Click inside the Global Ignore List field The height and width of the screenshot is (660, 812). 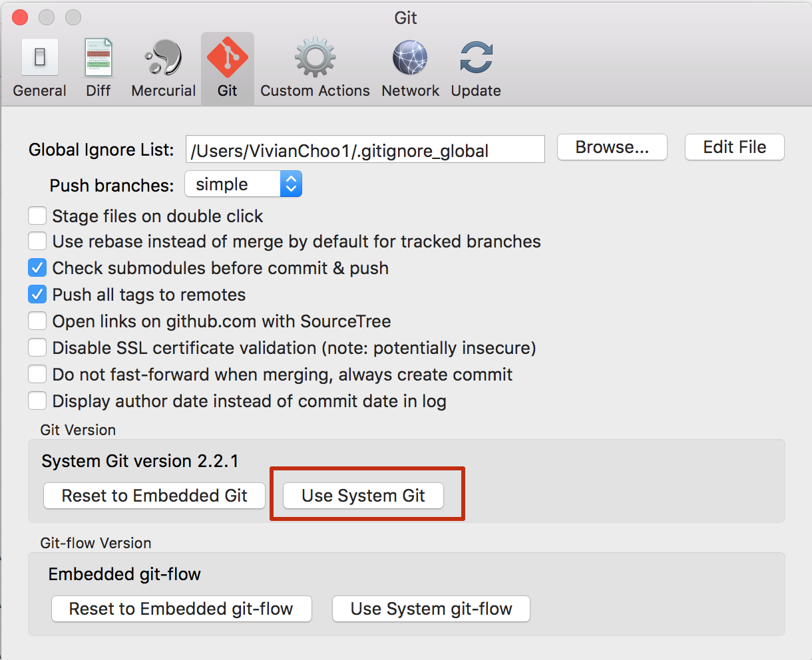click(x=365, y=149)
